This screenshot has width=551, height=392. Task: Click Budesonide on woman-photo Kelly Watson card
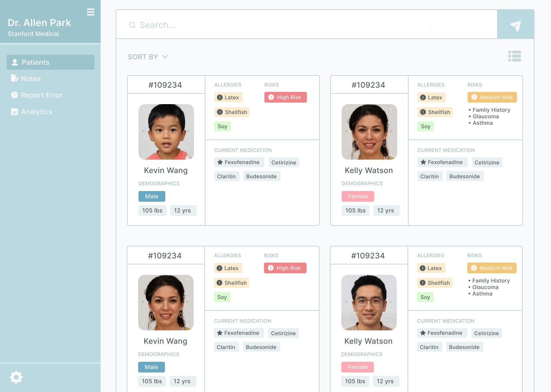(x=465, y=176)
